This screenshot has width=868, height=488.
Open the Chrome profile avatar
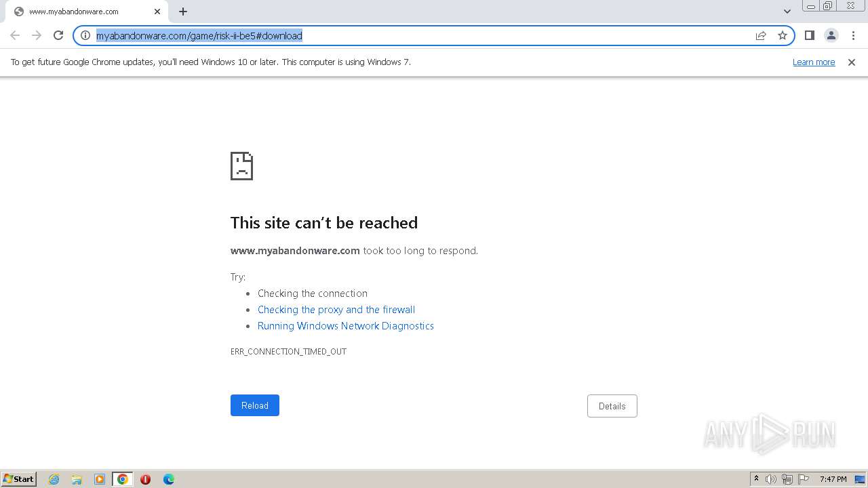coord(831,35)
